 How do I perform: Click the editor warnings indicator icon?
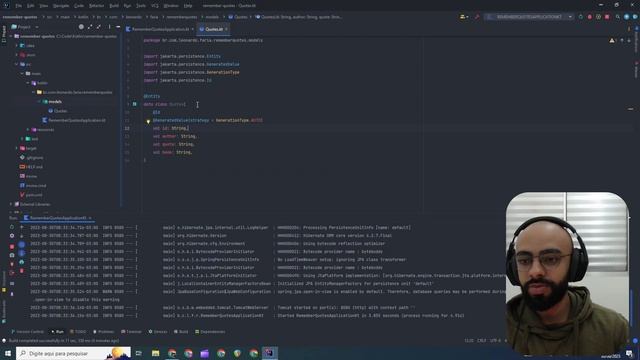(x=612, y=40)
